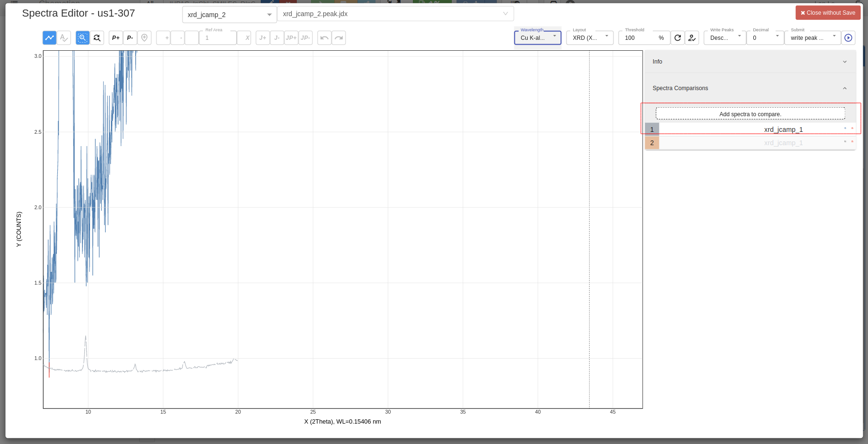Remove xrd_jcamp_1 from comparisons with red icon
The width and height of the screenshot is (868, 444).
click(853, 128)
